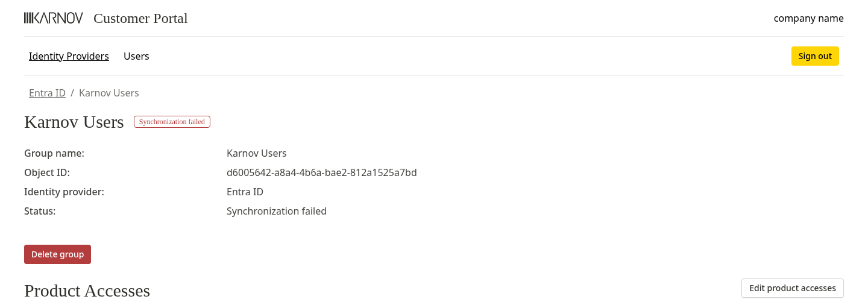Image resolution: width=868 pixels, height=308 pixels.
Task: Go back via Entra ID breadcrumb link
Action: tap(47, 93)
